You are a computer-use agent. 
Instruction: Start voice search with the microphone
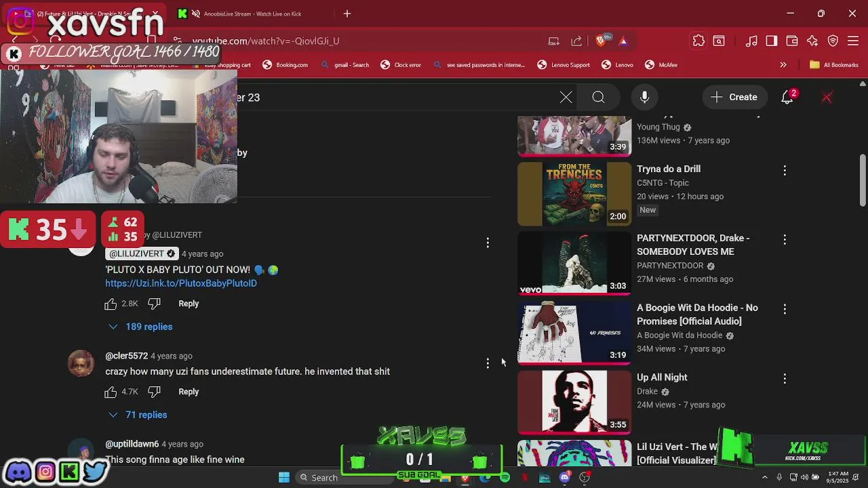coord(645,98)
